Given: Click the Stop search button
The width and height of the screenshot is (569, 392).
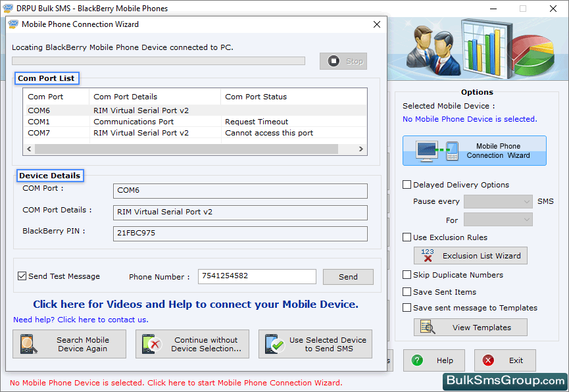Looking at the screenshot, I should [343, 61].
